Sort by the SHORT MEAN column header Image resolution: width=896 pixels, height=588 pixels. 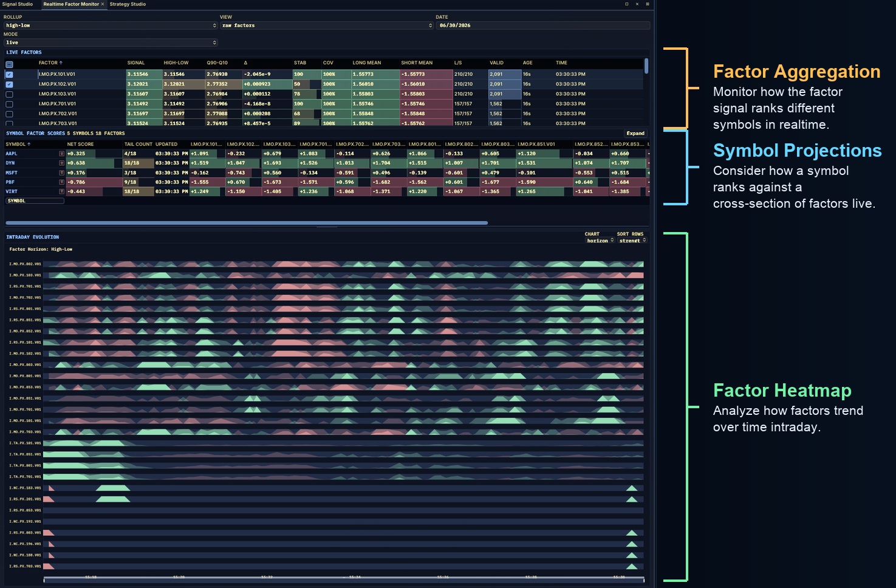pyautogui.click(x=417, y=63)
